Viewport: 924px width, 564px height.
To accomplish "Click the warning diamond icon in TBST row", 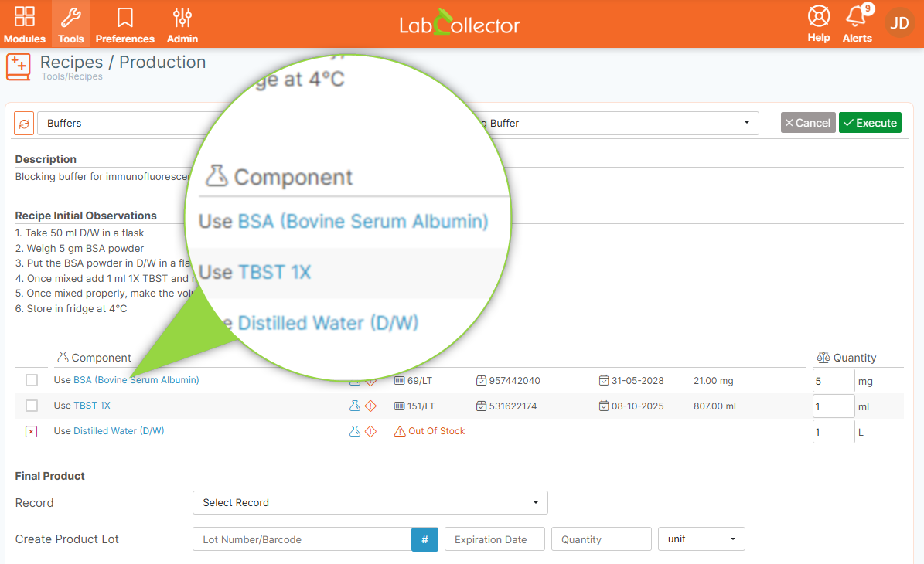I will (x=370, y=406).
